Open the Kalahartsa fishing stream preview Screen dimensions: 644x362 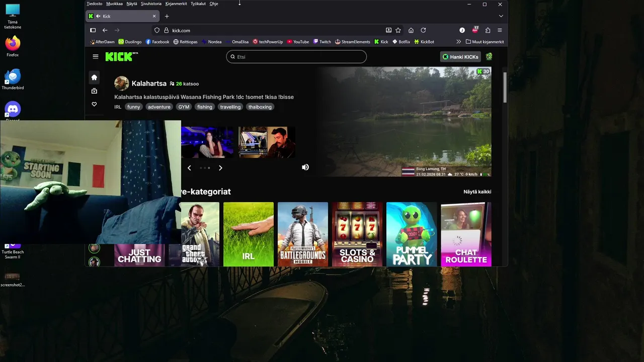tap(407, 122)
